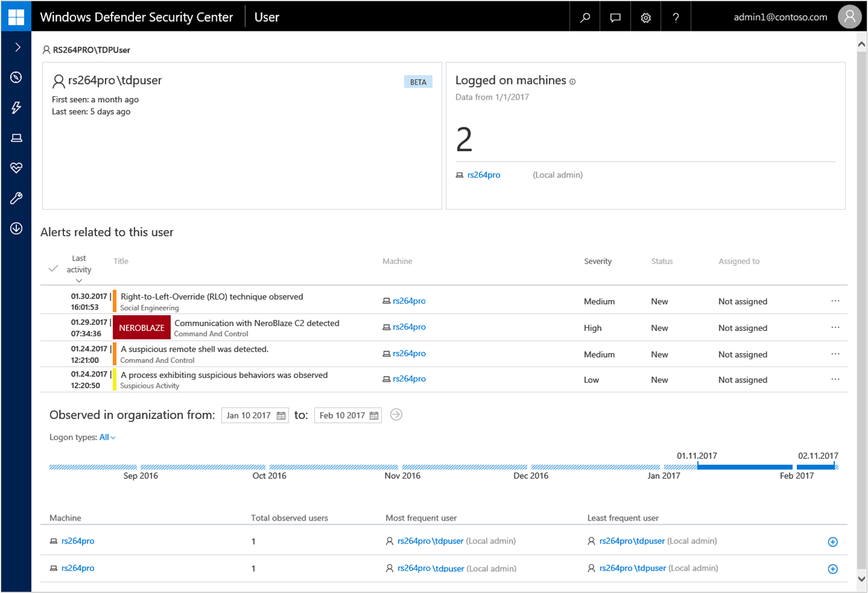Image resolution: width=868 pixels, height=593 pixels.
Task: Click the 01.11.2017 timeline range bar
Action: 744,467
